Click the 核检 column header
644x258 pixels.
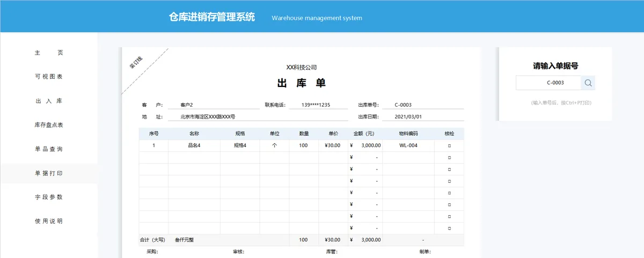pyautogui.click(x=449, y=134)
